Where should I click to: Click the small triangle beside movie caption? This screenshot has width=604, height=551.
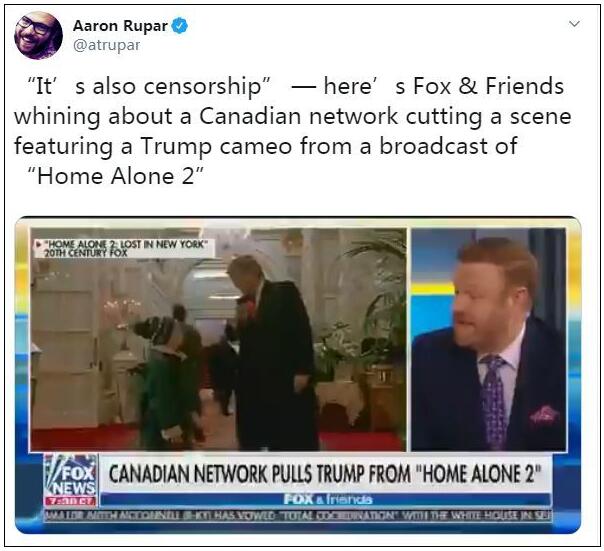click(39, 244)
